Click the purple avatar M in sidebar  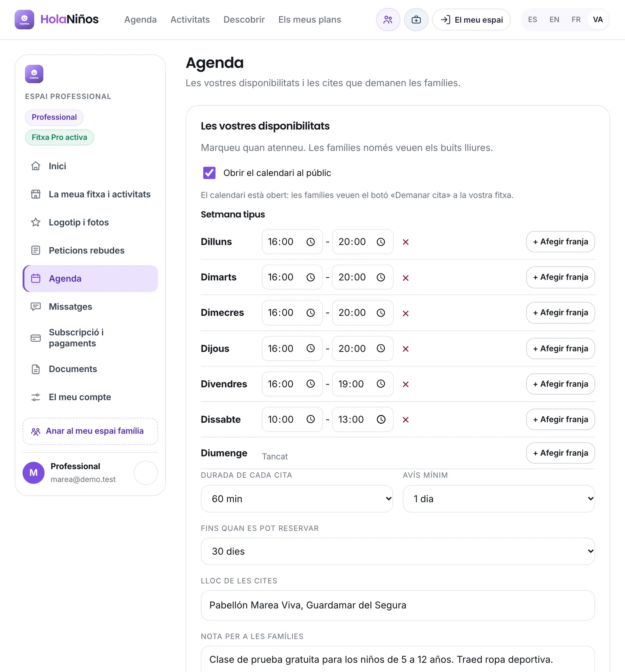click(34, 473)
